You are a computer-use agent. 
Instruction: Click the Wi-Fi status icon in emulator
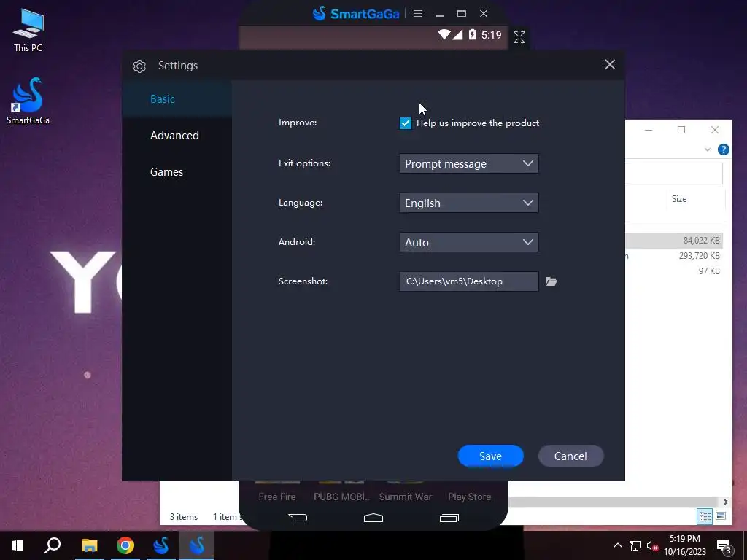444,34
